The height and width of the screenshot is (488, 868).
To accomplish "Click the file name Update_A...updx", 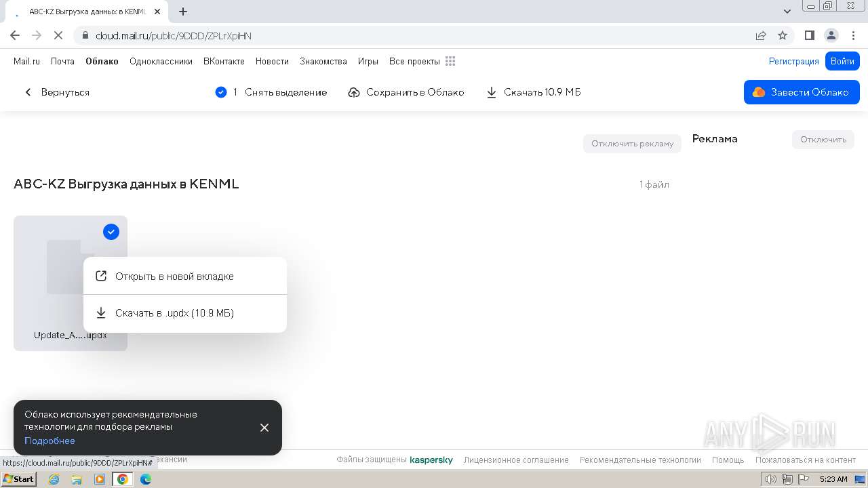I will (x=71, y=335).
